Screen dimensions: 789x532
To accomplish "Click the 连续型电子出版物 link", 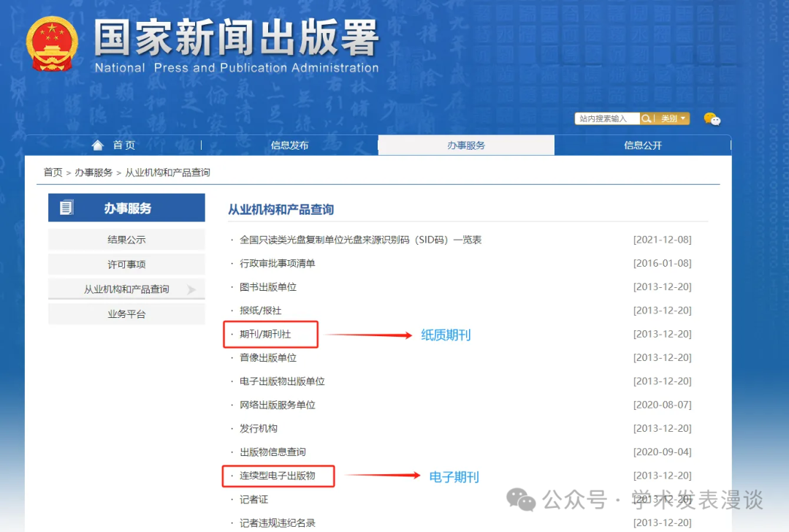I will [277, 476].
